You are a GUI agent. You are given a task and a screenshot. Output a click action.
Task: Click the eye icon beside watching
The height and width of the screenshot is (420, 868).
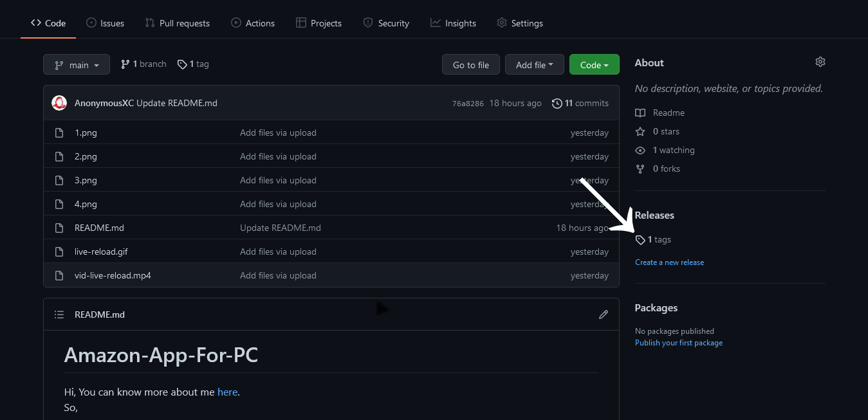point(640,150)
